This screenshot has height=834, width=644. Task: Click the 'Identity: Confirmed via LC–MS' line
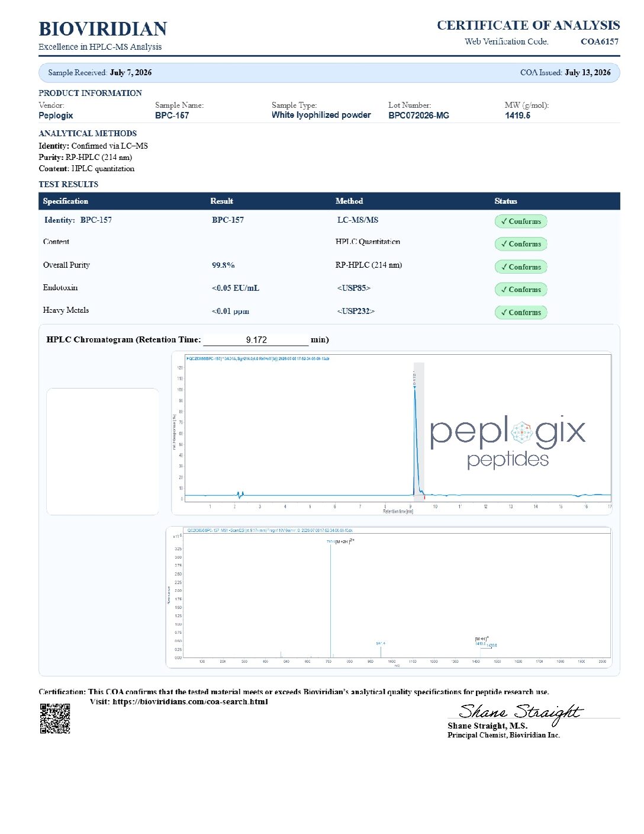[94, 146]
